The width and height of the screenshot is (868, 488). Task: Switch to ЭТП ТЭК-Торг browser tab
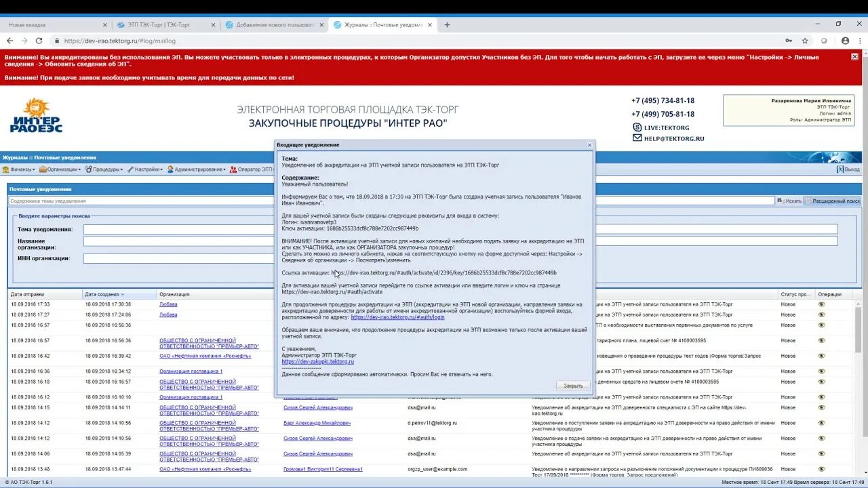point(164,24)
